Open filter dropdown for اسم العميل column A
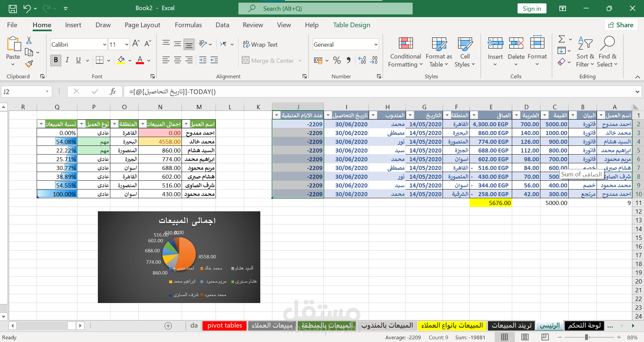Image resolution: width=644 pixels, height=342 pixels. coord(601,115)
